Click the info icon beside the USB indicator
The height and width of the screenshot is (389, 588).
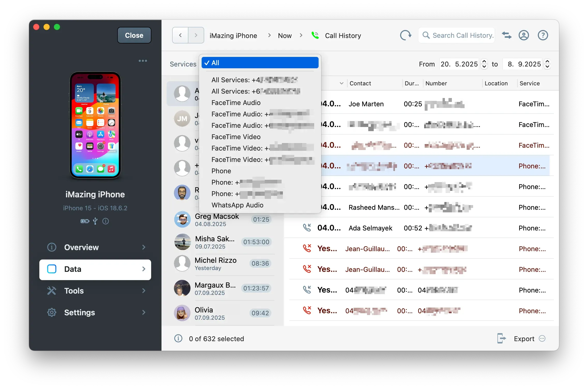(105, 221)
